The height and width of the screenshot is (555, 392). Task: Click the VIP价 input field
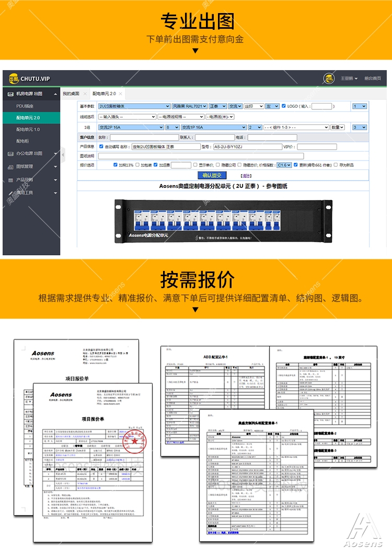click(x=317, y=146)
